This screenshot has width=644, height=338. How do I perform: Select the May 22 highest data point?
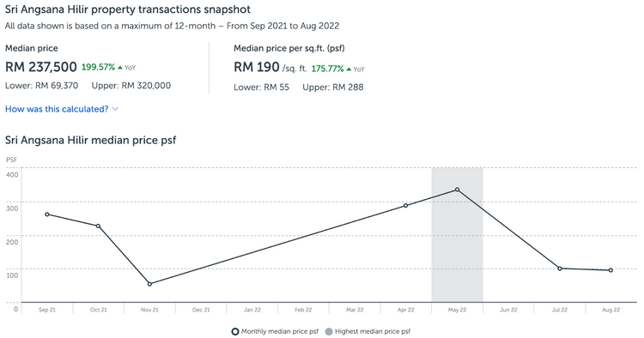click(x=457, y=190)
